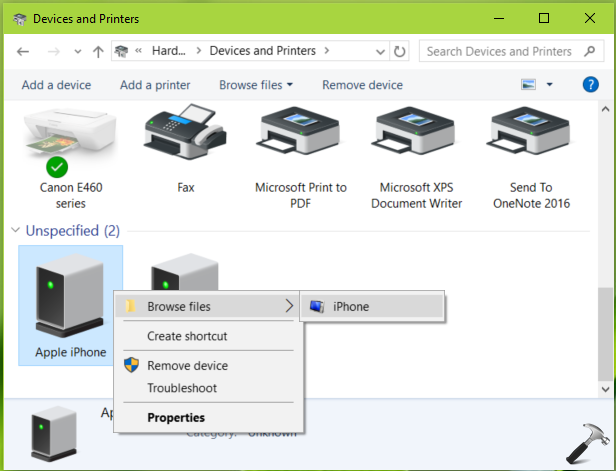Click the Back navigation arrow
This screenshot has width=616, height=471.
click(23, 51)
